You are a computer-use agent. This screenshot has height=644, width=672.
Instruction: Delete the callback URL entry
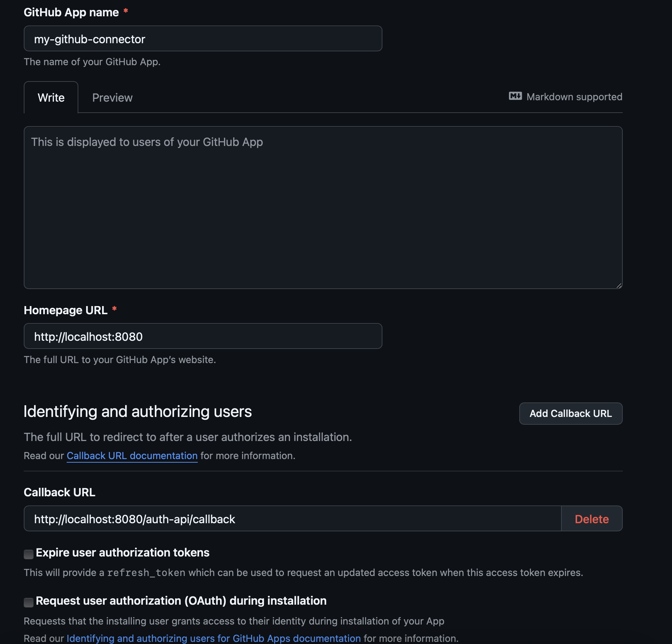[592, 519]
